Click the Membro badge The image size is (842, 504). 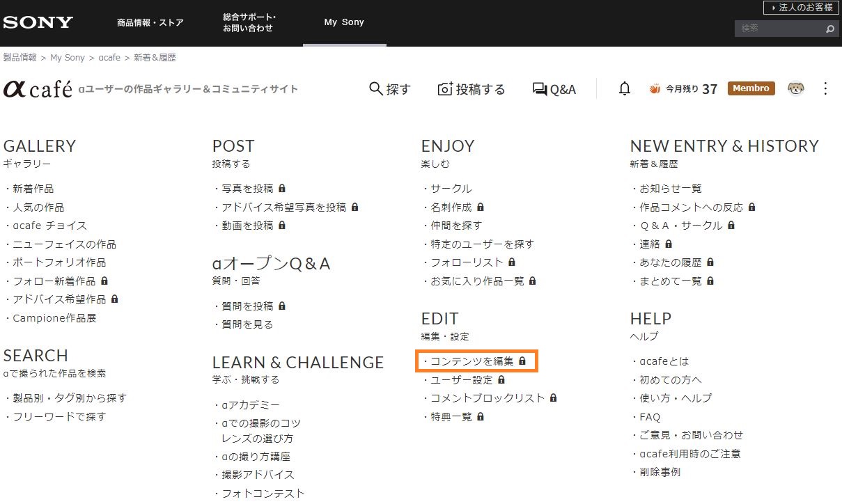point(751,88)
